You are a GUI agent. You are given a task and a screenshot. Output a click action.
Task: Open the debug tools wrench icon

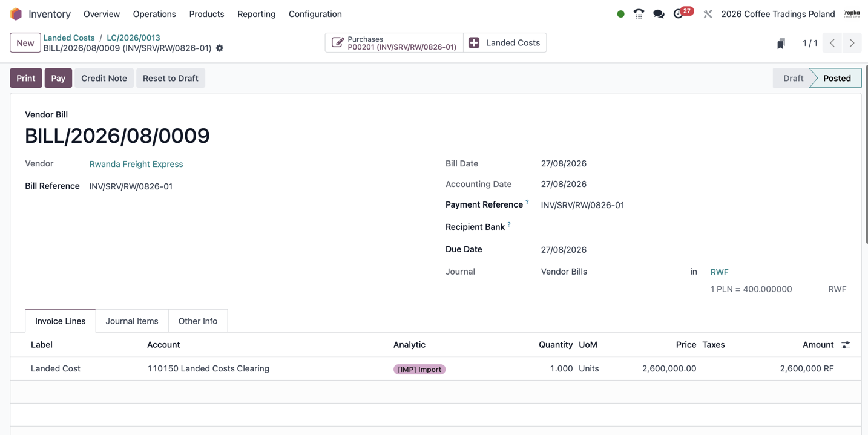[x=708, y=14]
